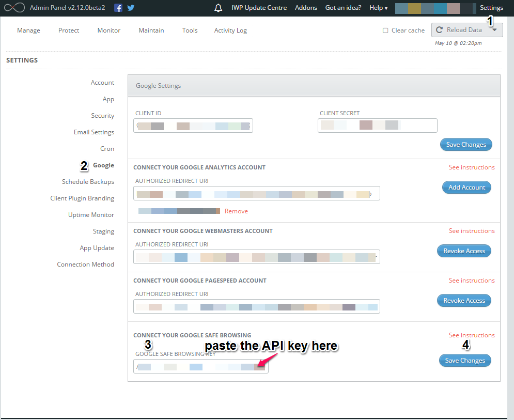Open Schedule Backups settings
514x420 pixels.
88,182
